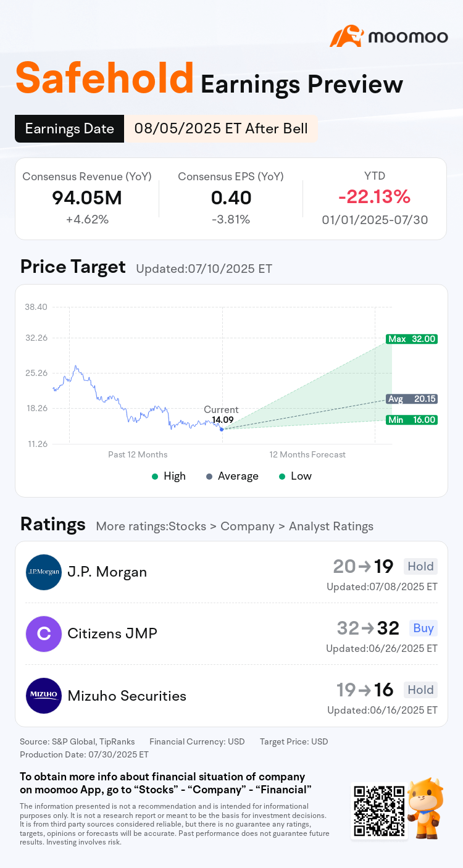This screenshot has width=463, height=868.
Task: Select the Min 16.00 price label
Action: tap(412, 420)
